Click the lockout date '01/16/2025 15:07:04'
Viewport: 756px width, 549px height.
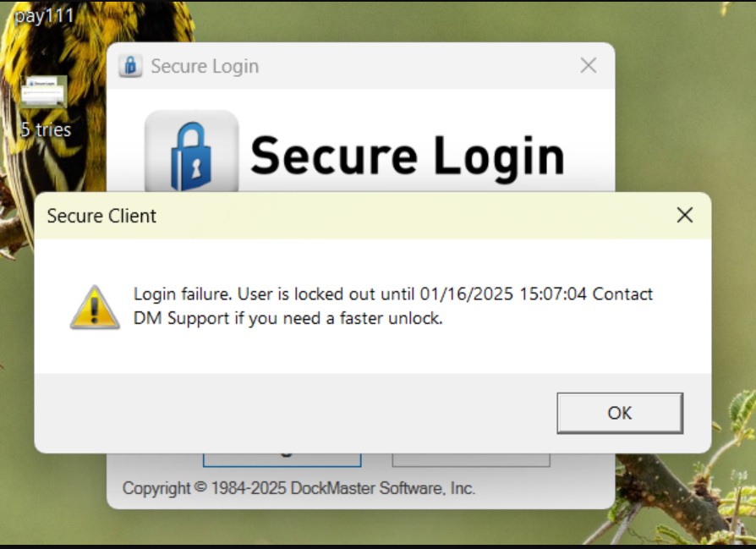pyautogui.click(x=503, y=294)
